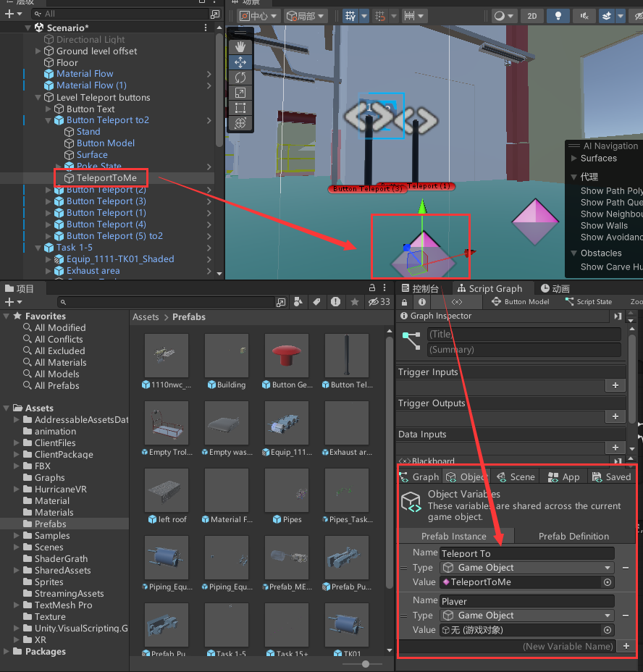Select the Rect transform tool
The image size is (643, 672).
click(x=240, y=108)
